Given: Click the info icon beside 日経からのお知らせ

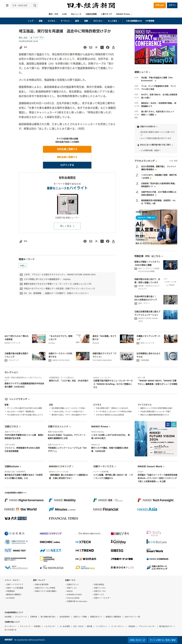Looking at the screenshot, I should tap(138, 127).
